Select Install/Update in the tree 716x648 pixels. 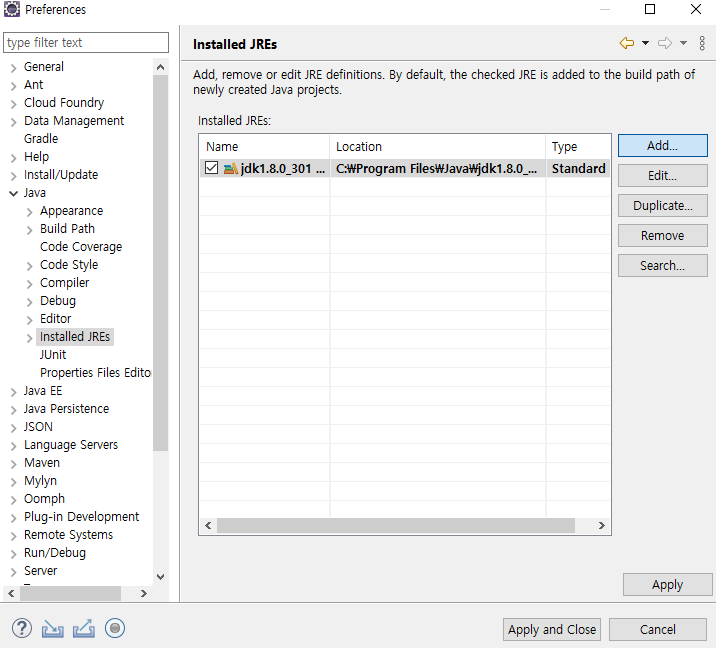click(x=61, y=174)
